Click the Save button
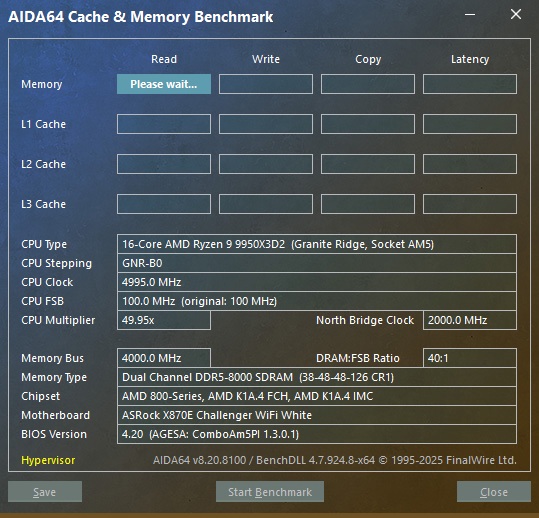The width and height of the screenshot is (539, 518). pos(45,492)
